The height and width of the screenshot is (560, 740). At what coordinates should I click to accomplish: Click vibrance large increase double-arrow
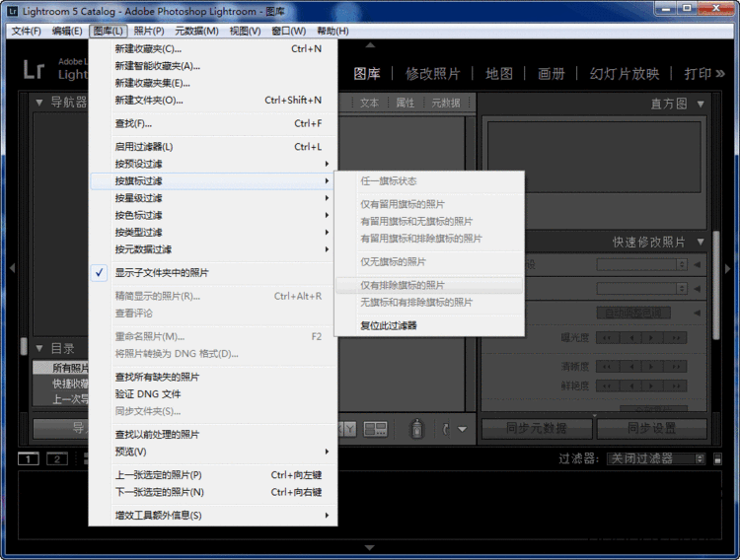tap(675, 385)
